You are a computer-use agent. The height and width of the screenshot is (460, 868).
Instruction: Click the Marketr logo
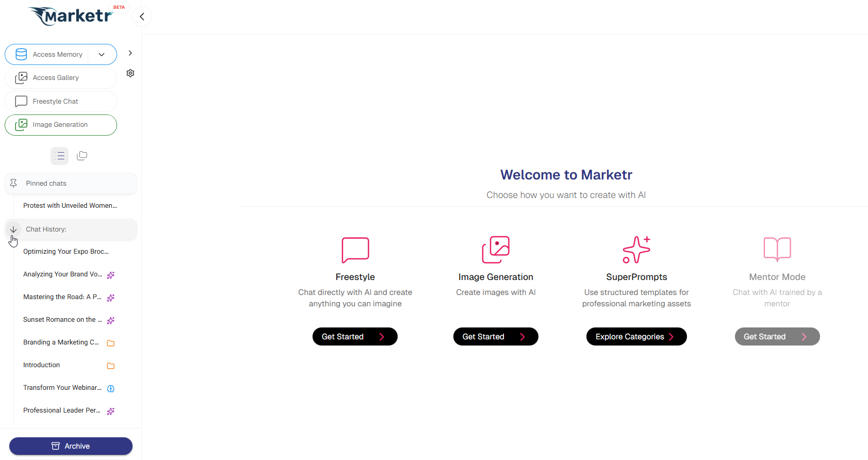point(71,15)
